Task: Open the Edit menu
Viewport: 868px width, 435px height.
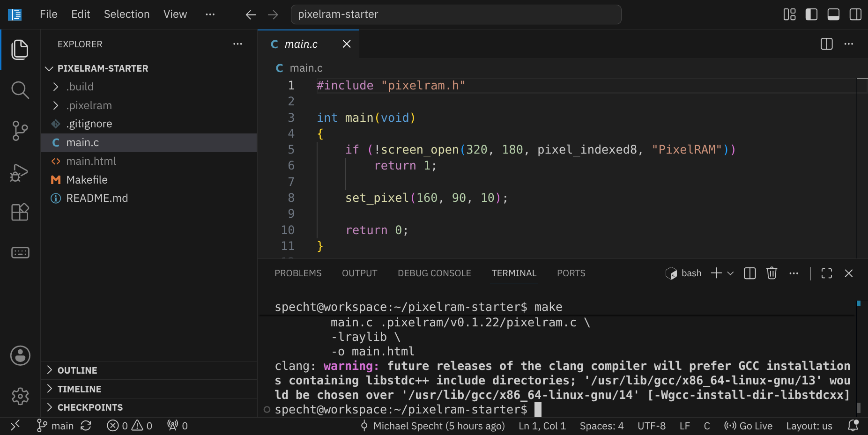Action: [81, 15]
